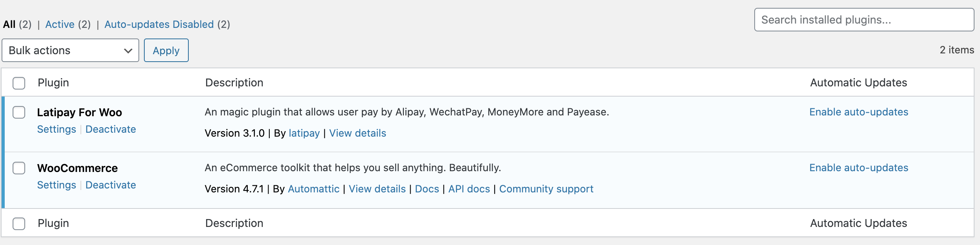980x245 pixels.
Task: Filter by Auto-updates Disabled plugins
Action: tap(159, 24)
